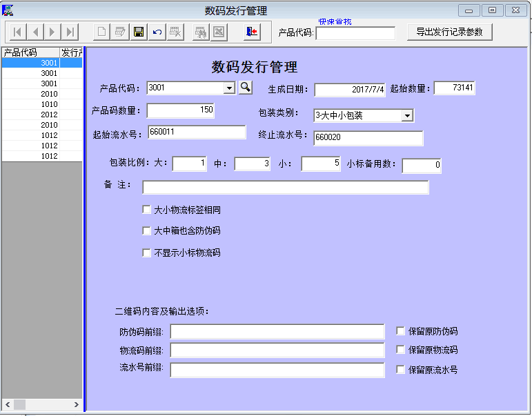The image size is (532, 416).
Task: Go to the first record
Action: click(x=18, y=32)
